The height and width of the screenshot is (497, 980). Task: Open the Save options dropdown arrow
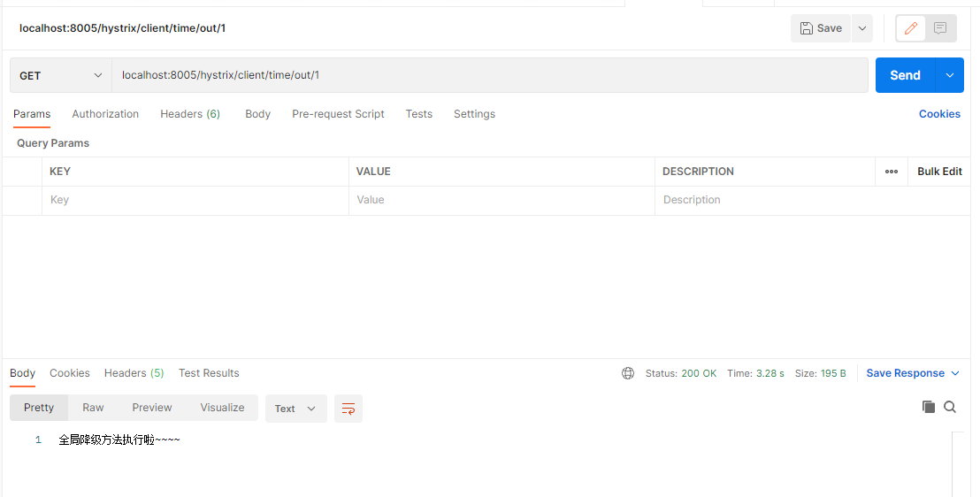point(861,28)
